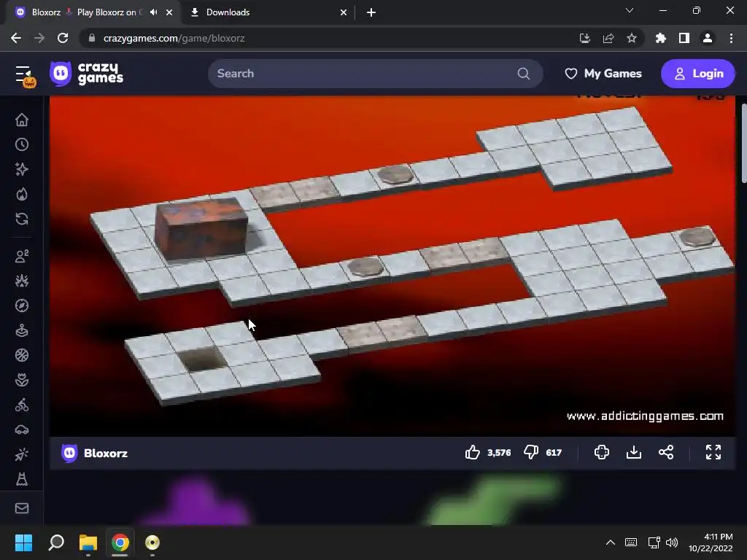Click the touch keyboard icon in the tray

(x=631, y=542)
